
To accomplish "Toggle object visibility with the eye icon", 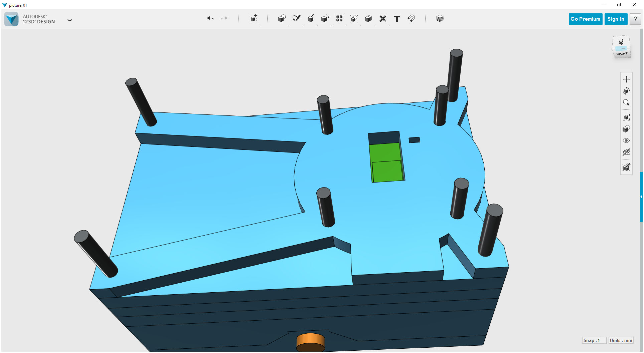I will tap(627, 140).
